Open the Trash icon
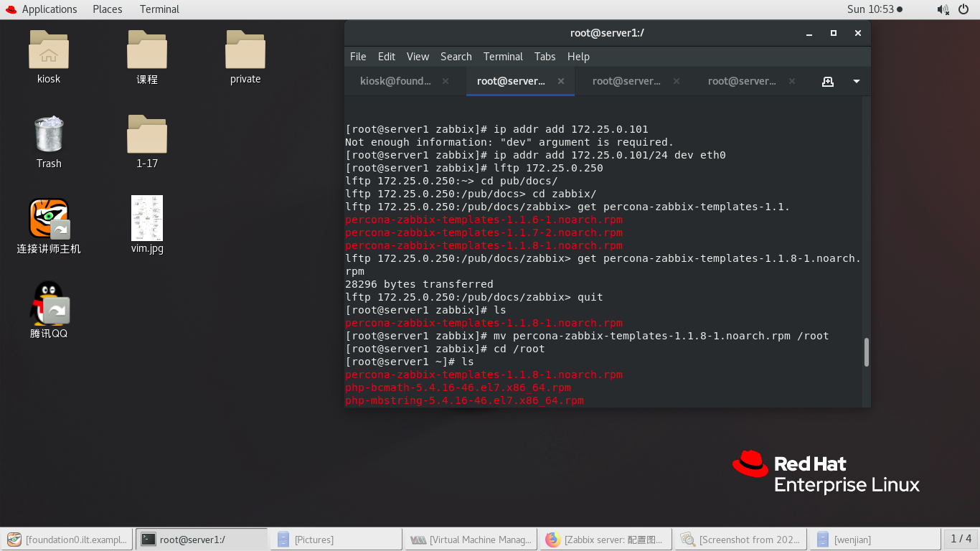This screenshot has height=551, width=980. point(48,136)
